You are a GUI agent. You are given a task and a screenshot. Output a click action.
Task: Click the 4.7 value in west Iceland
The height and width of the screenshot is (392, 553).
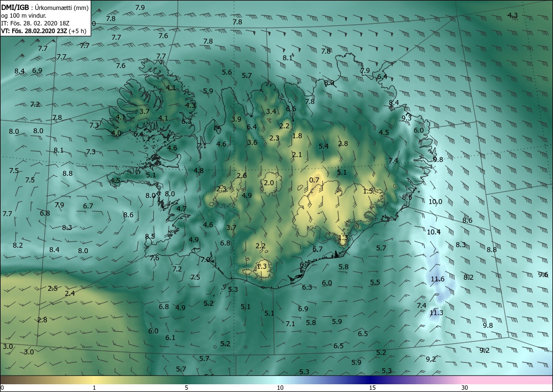click(181, 208)
